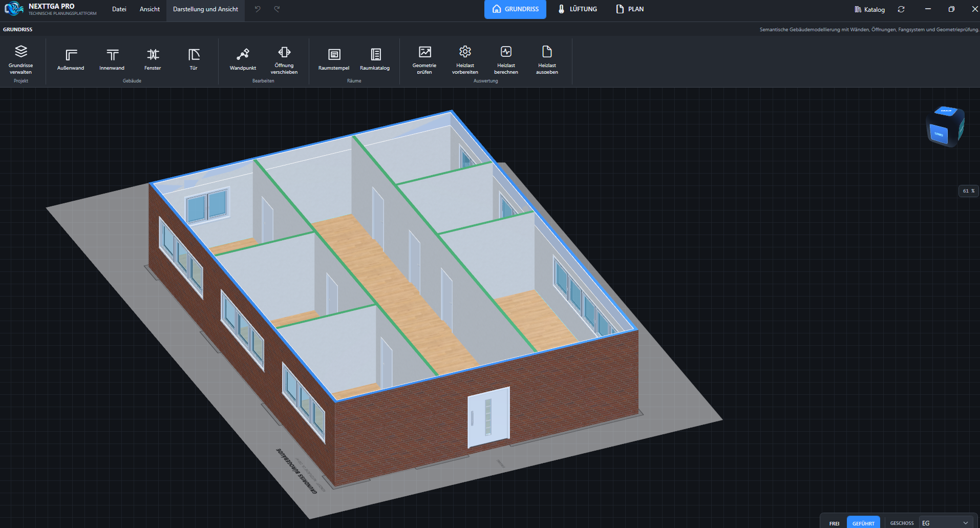Choose the Tür tool
Viewport: 980px width, 528px height.
pyautogui.click(x=194, y=59)
